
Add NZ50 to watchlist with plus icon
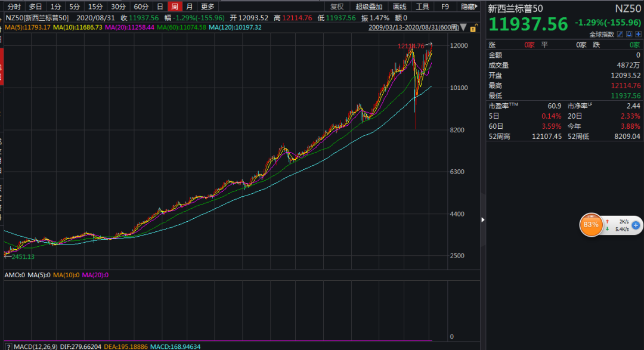pyautogui.click(x=637, y=35)
